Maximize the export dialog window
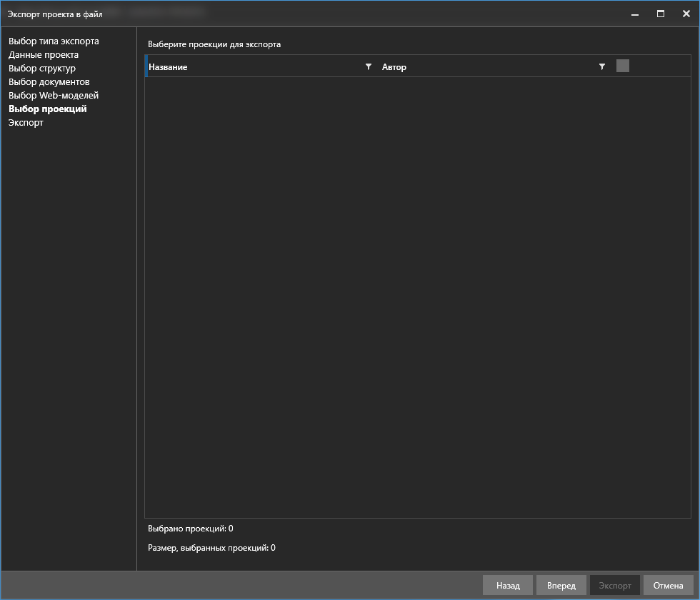Viewport: 700px width, 600px height. pyautogui.click(x=661, y=14)
